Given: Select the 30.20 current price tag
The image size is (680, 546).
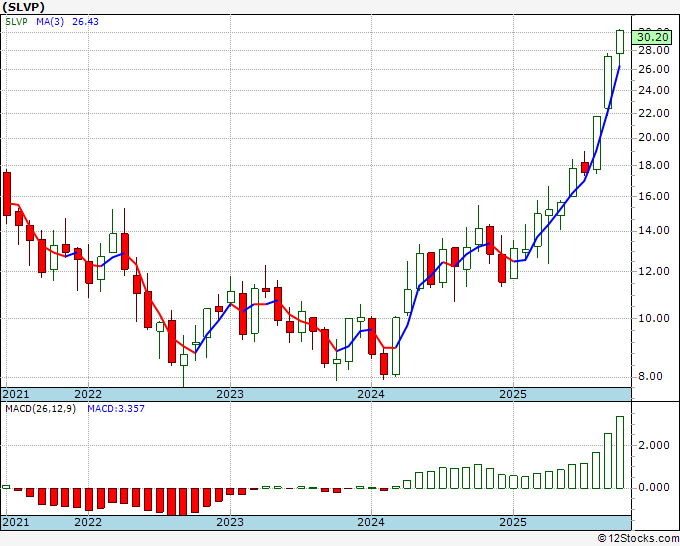Looking at the screenshot, I should coord(653,37).
